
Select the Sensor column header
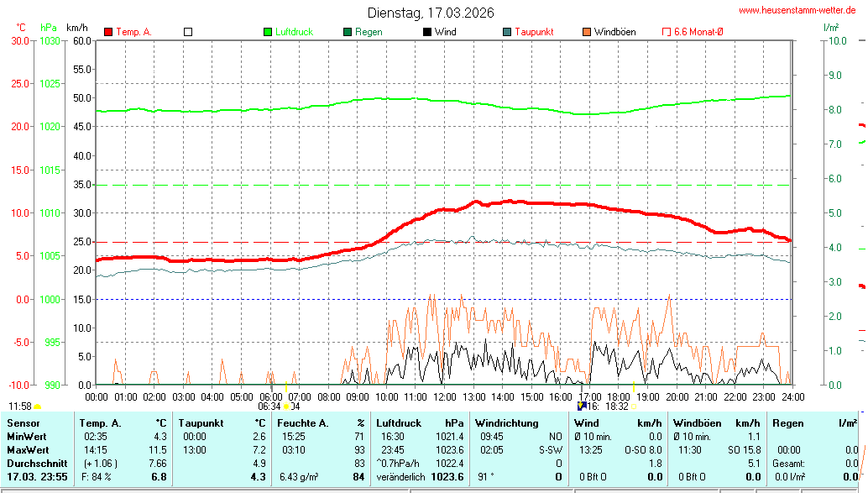coord(24,423)
